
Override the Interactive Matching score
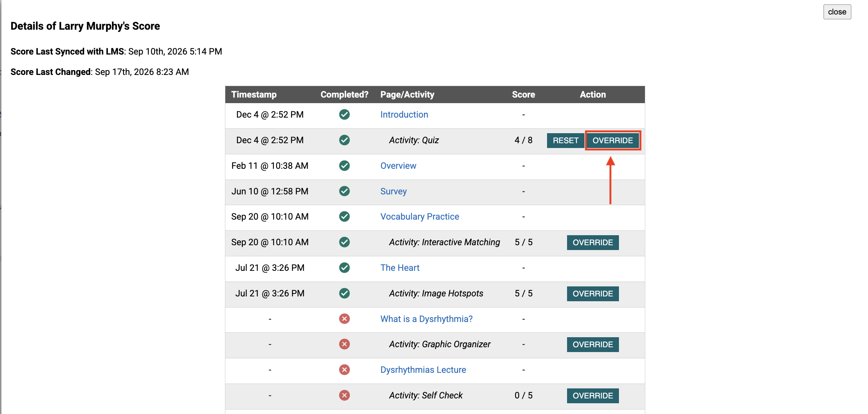click(593, 243)
